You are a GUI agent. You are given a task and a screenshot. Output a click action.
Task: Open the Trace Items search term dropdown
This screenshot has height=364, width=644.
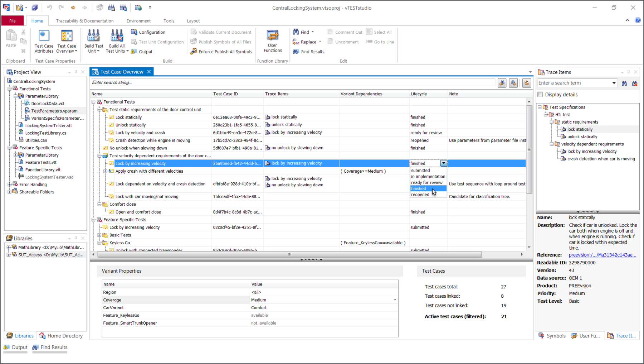coord(614,83)
